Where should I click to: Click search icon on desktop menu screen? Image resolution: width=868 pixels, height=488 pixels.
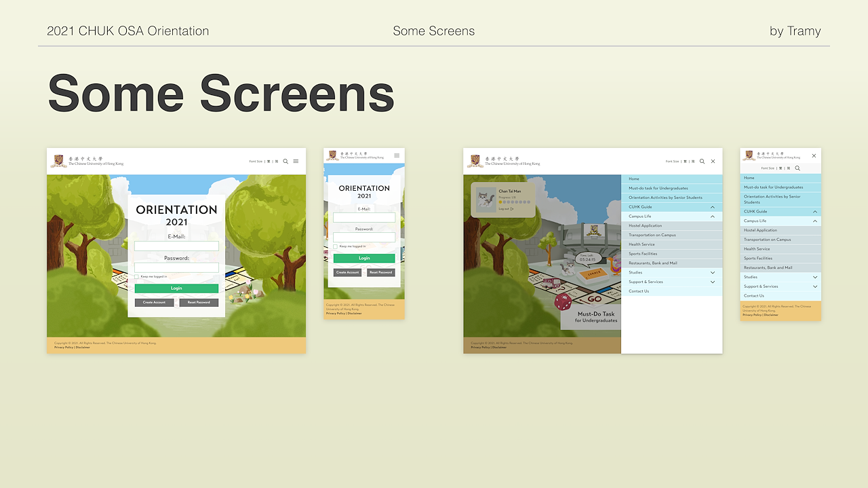coord(702,162)
